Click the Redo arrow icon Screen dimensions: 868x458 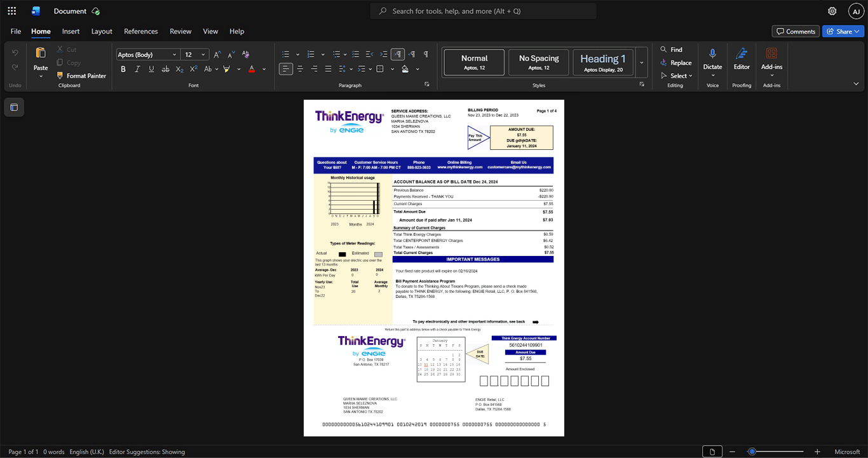coord(15,67)
